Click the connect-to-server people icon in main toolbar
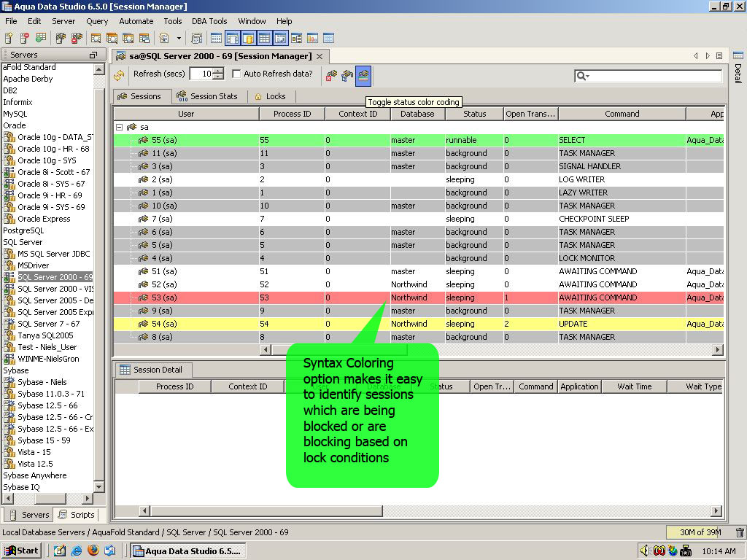Image resolution: width=747 pixels, height=560 pixels. [x=61, y=38]
